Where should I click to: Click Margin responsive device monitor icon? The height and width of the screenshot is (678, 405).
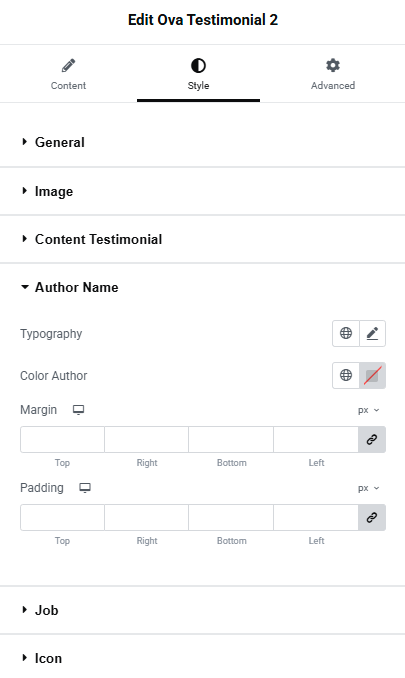coord(78,410)
